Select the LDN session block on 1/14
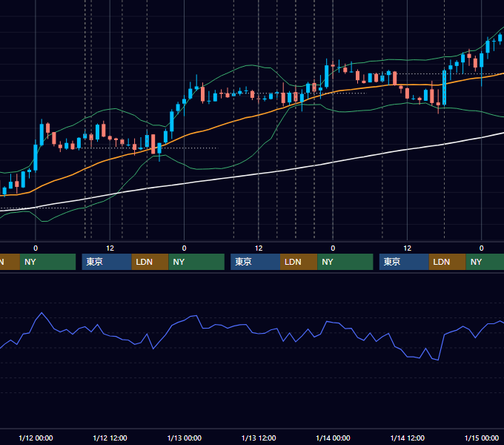504x445 pixels. click(448, 262)
